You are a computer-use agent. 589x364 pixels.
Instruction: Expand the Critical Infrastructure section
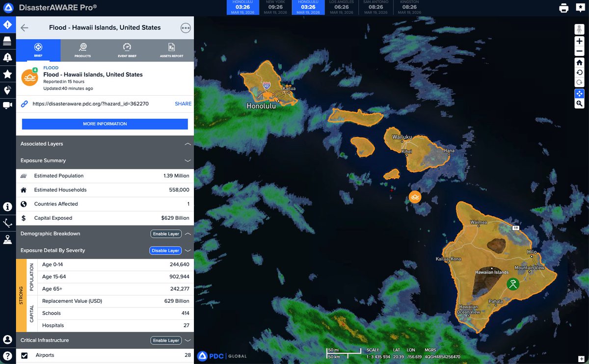(x=187, y=340)
